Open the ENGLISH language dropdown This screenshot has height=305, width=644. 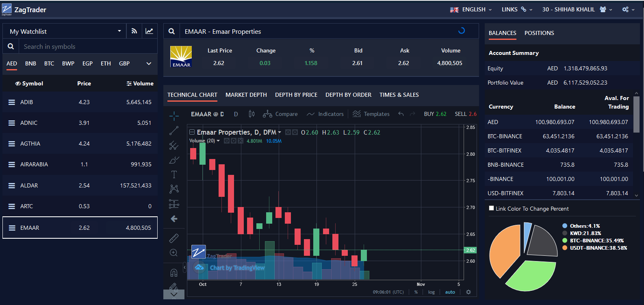[471, 9]
